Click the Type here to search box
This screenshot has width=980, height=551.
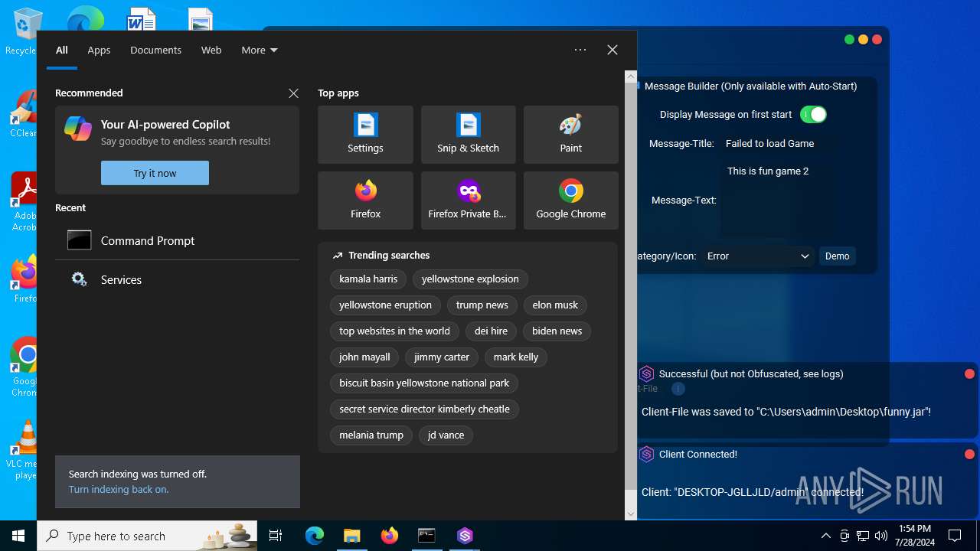[149, 536]
